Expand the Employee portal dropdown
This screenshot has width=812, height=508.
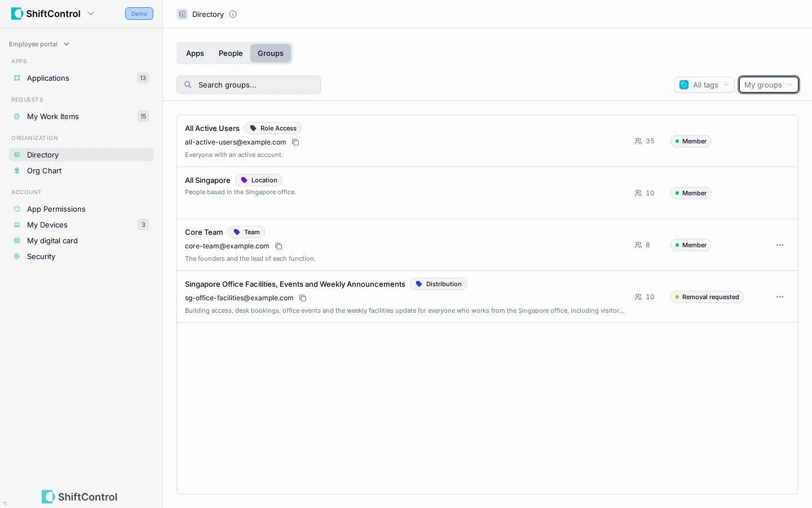(39, 44)
